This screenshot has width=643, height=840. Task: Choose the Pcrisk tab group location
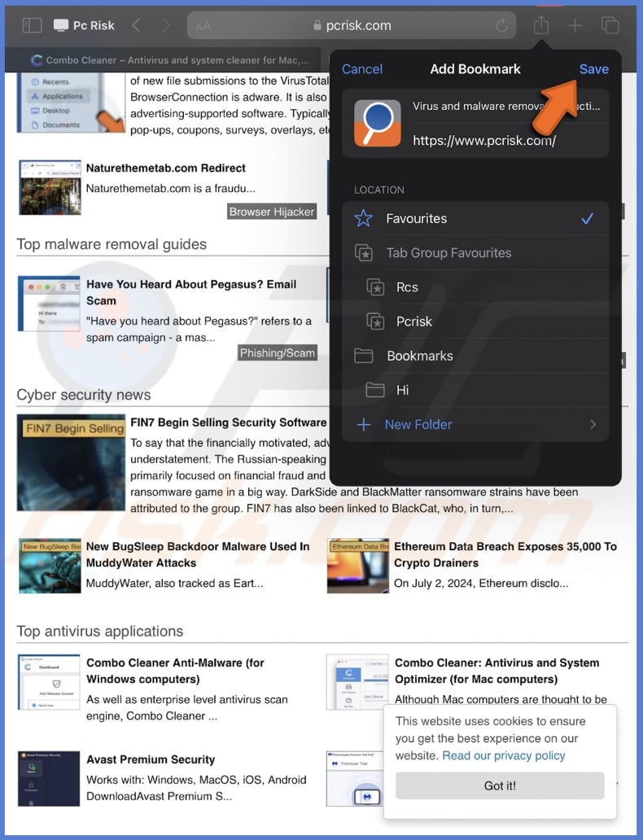click(475, 322)
